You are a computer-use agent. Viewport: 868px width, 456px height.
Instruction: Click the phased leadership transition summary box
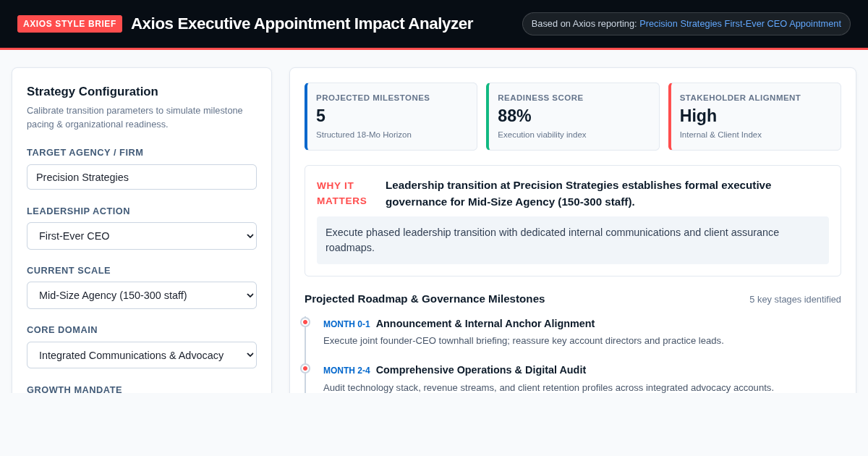pyautogui.click(x=573, y=240)
